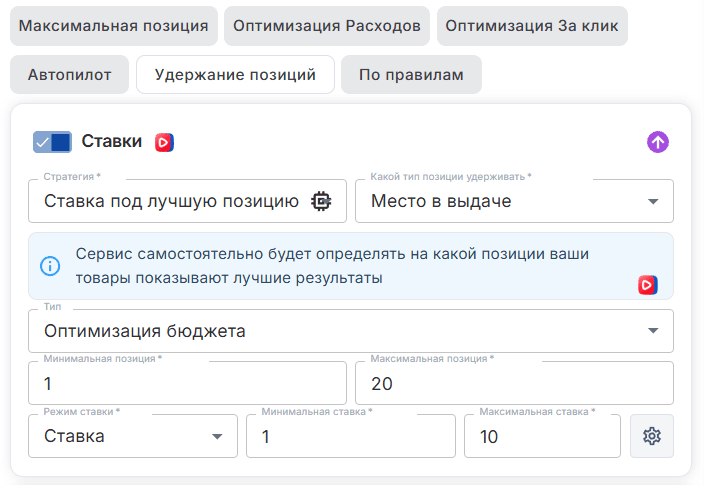Open the Режим ставки dropdown
The width and height of the screenshot is (704, 485).
coord(133,436)
